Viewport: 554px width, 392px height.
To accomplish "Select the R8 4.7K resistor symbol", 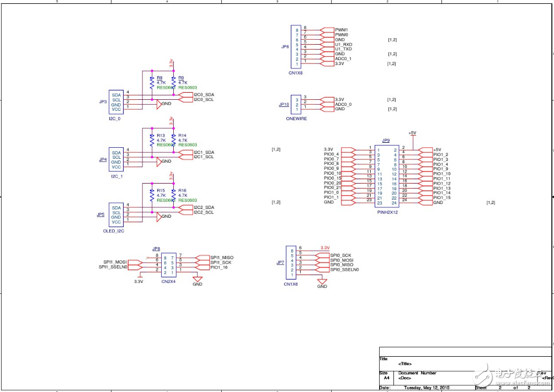I will coord(152,82).
